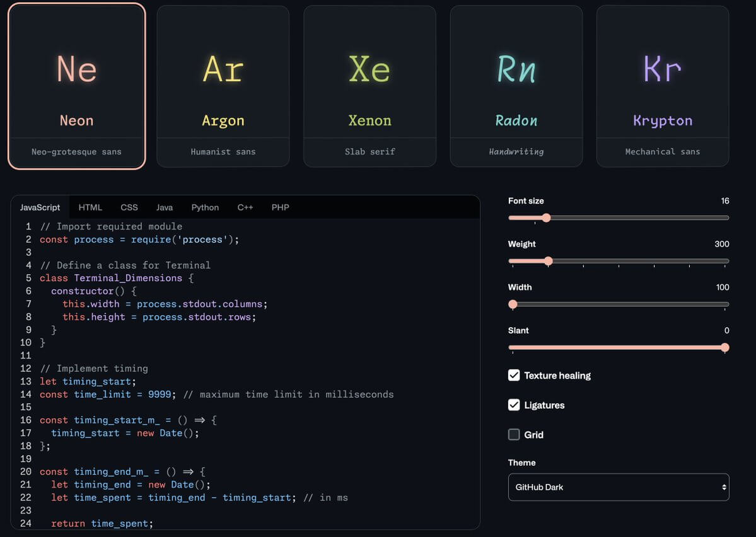The width and height of the screenshot is (756, 537).
Task: Open the Python code sample
Action: point(205,207)
